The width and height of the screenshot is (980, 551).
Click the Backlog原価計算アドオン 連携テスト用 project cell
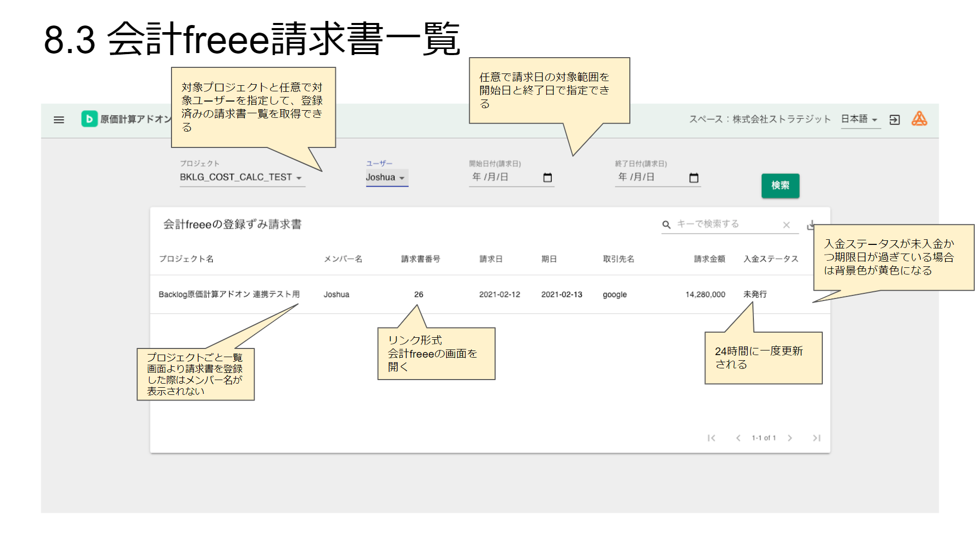229,294
